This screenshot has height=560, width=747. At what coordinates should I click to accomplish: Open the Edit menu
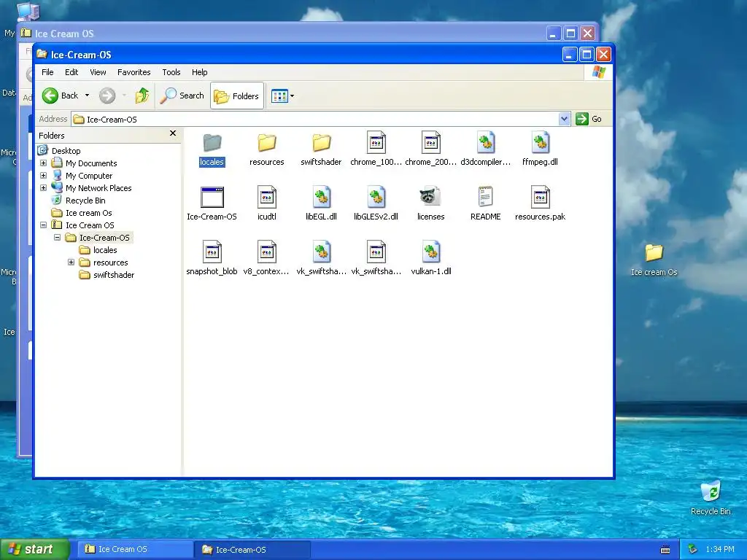[x=71, y=72]
